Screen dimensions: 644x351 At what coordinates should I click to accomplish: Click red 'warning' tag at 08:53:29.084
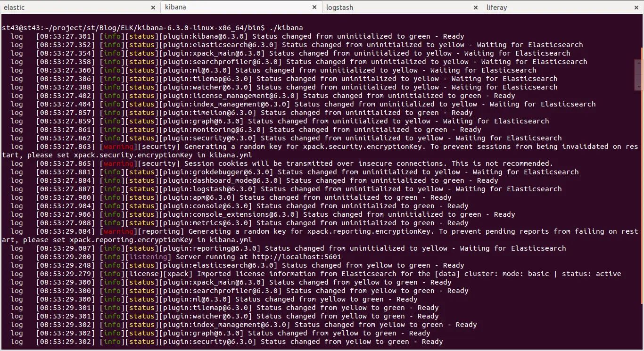coord(118,231)
